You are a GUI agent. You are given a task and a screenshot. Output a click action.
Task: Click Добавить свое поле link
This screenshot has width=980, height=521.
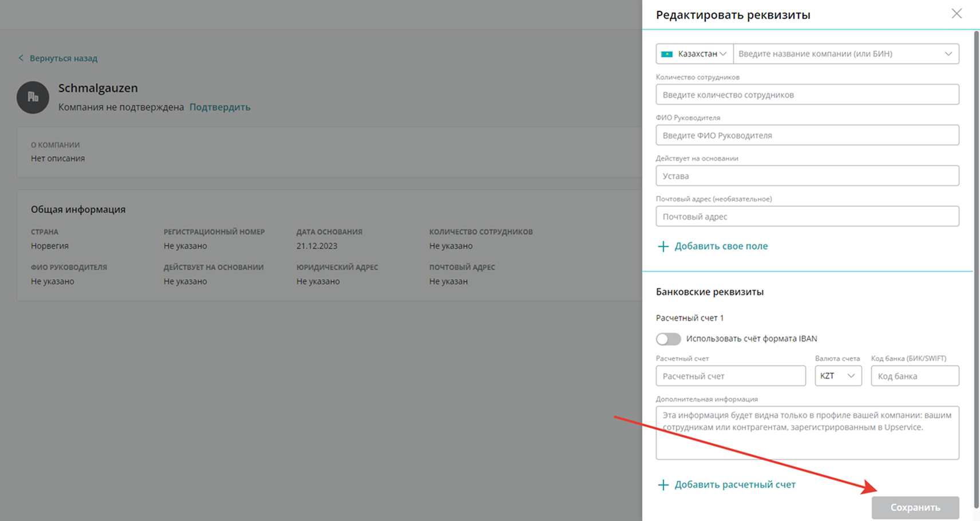pos(721,246)
